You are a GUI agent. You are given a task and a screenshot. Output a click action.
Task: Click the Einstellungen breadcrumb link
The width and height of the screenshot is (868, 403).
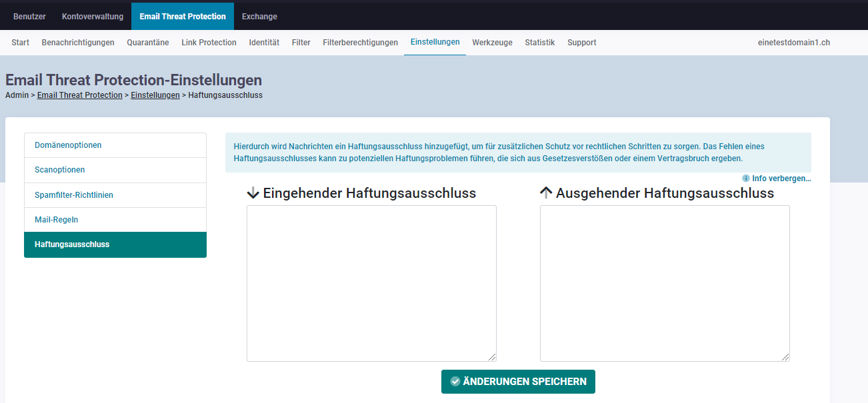pos(155,95)
